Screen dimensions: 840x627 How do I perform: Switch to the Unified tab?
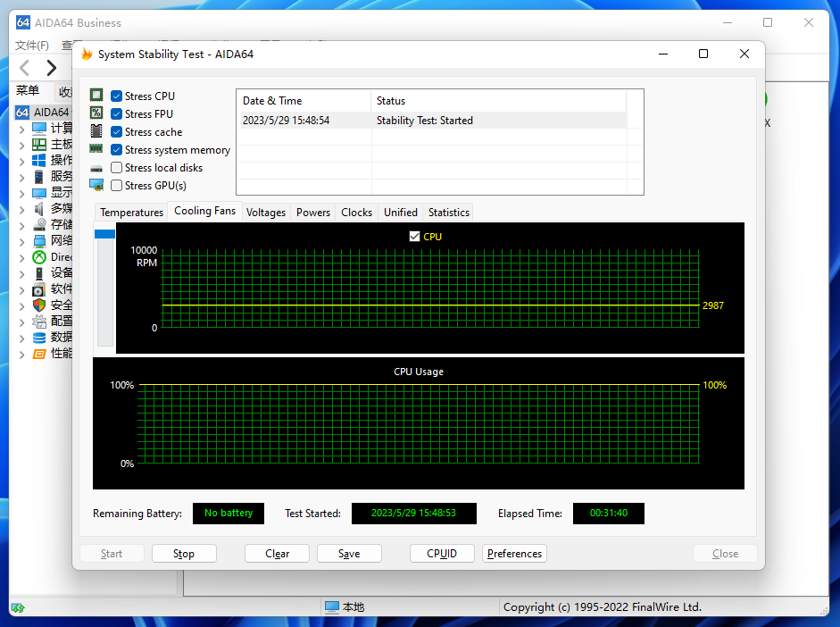pos(400,213)
